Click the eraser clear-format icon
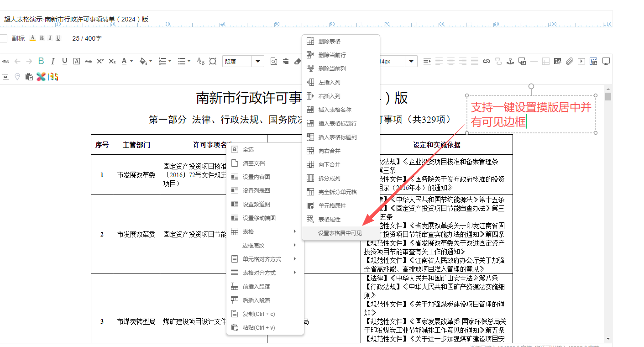 (x=298, y=61)
